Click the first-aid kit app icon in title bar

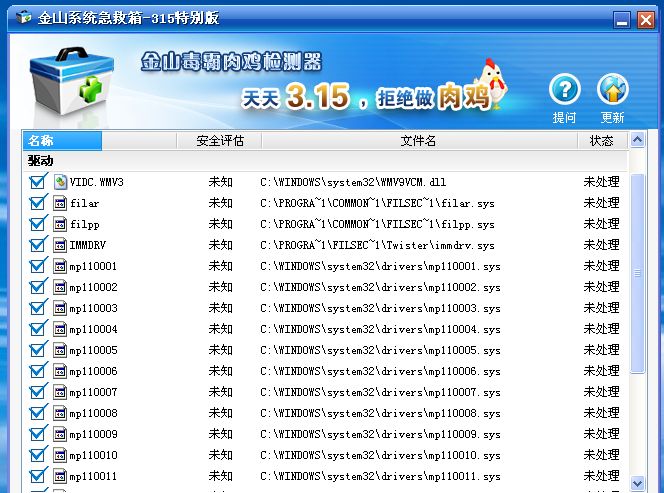click(24, 17)
